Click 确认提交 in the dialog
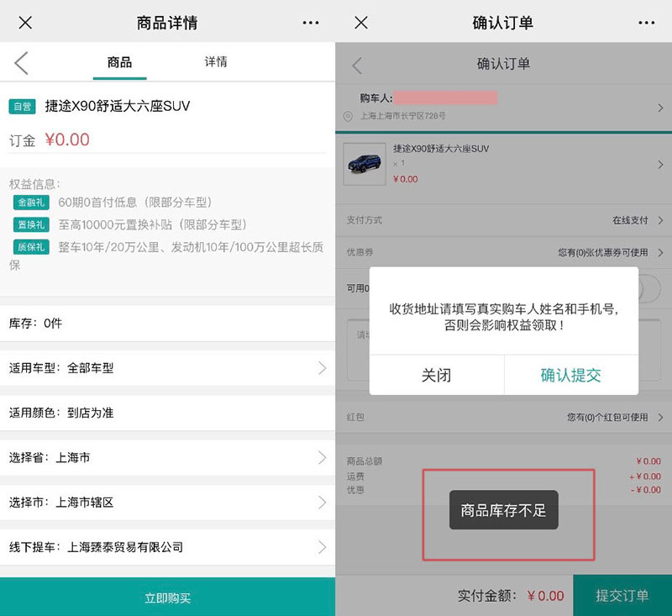The height and width of the screenshot is (616, 672). (571, 375)
